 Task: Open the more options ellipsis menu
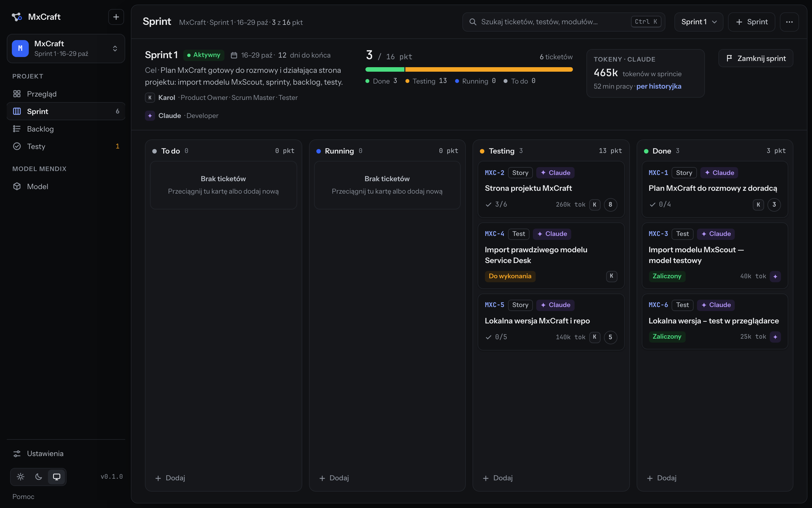point(789,22)
